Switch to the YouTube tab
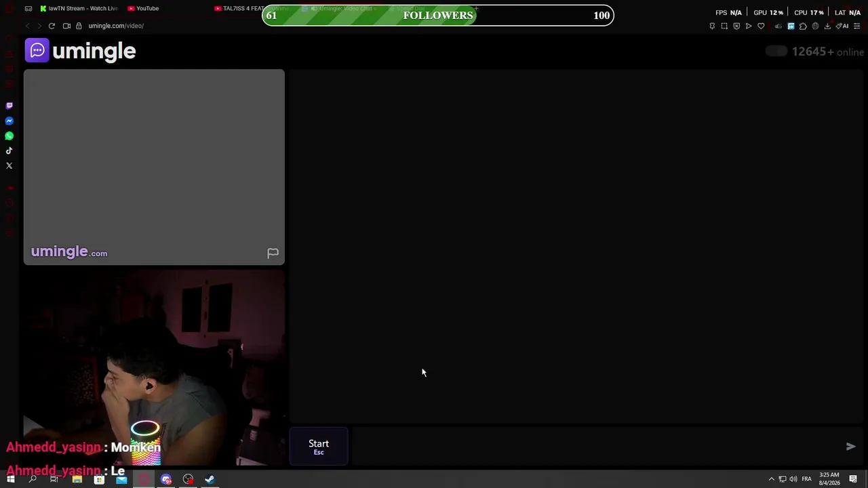Screen dimensions: 868x488 click(x=144, y=9)
